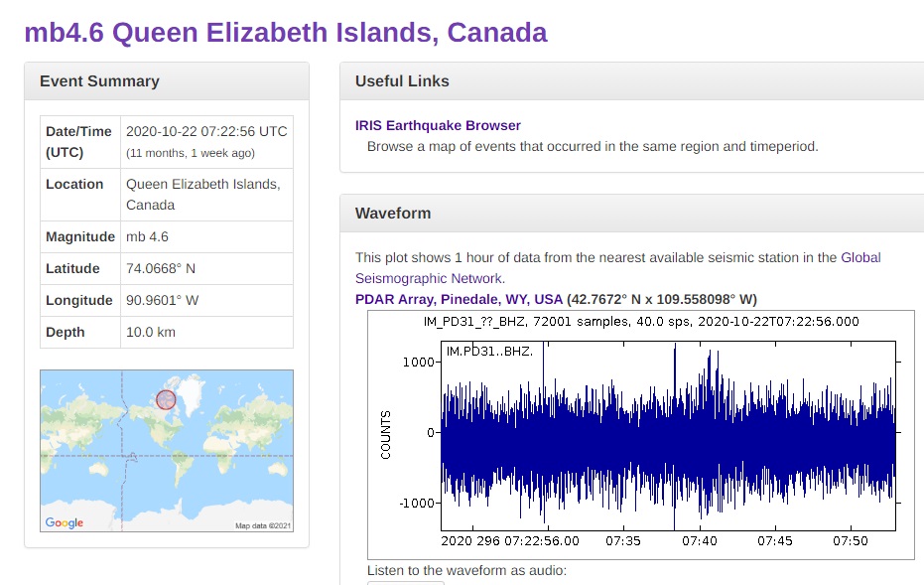Click the Google logo on the map

pyautogui.click(x=65, y=522)
